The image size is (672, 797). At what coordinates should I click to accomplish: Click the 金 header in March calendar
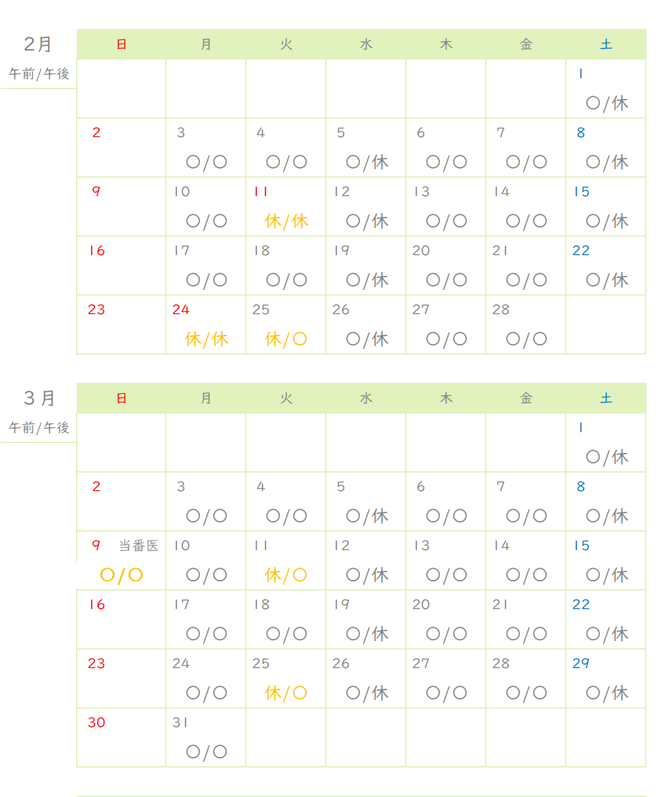point(526,398)
